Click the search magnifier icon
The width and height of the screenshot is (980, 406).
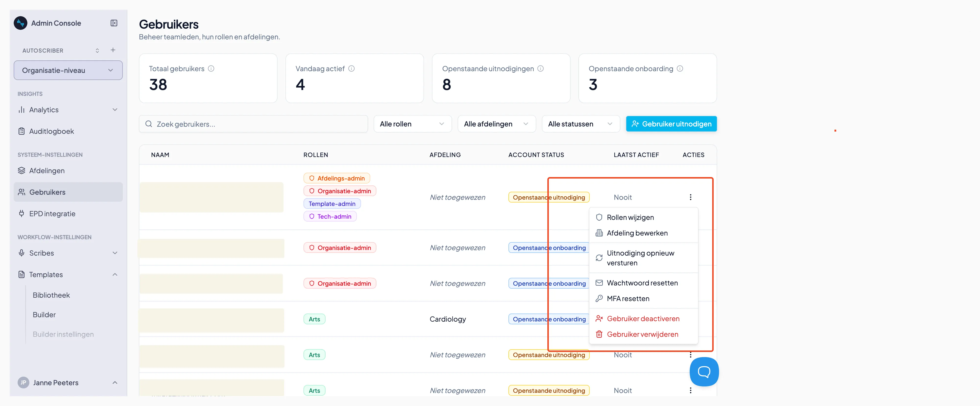click(149, 124)
